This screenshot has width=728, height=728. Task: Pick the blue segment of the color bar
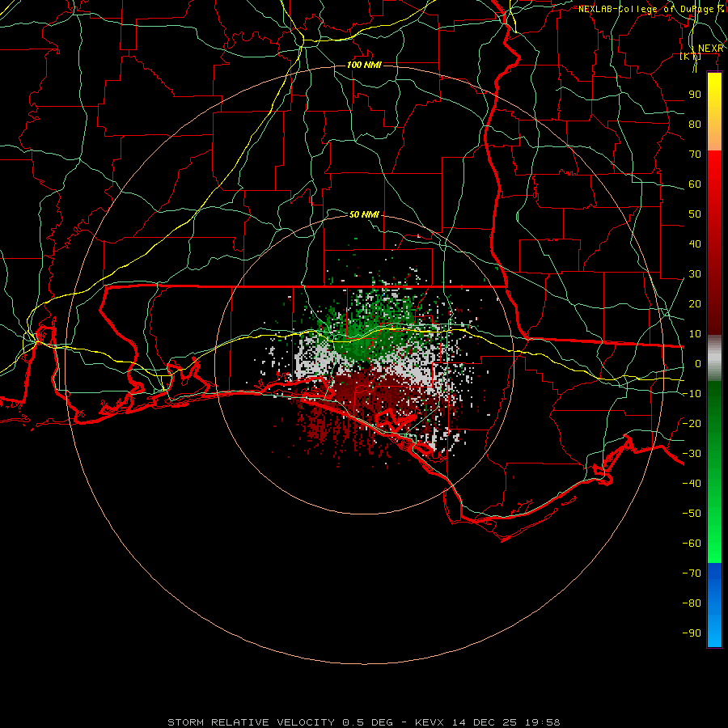pos(714,605)
